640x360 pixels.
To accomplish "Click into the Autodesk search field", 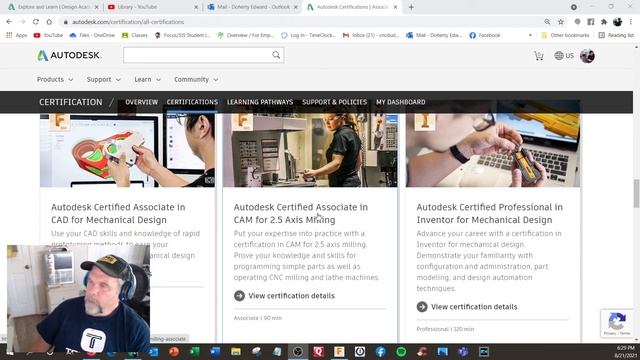I will coord(198,55).
